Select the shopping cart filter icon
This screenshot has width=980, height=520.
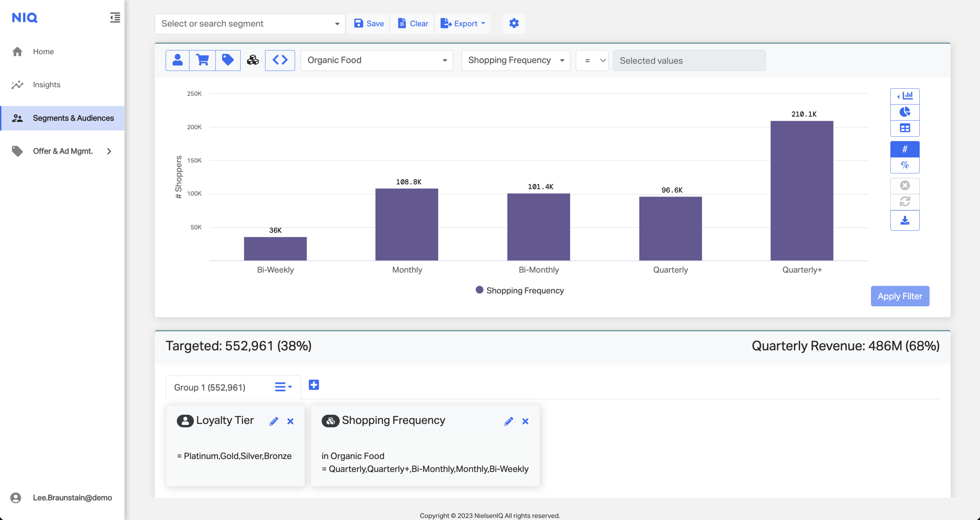(202, 60)
